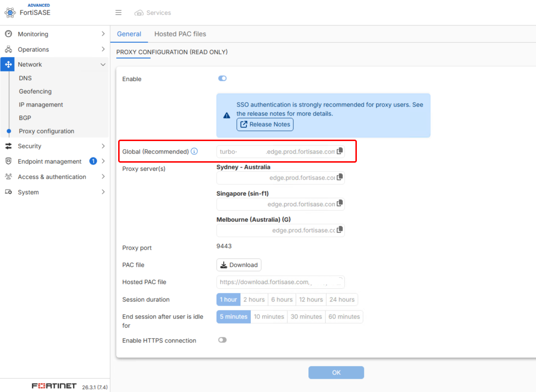This screenshot has width=536, height=392.
Task: Toggle the Enable proxy switch
Action: 222,79
